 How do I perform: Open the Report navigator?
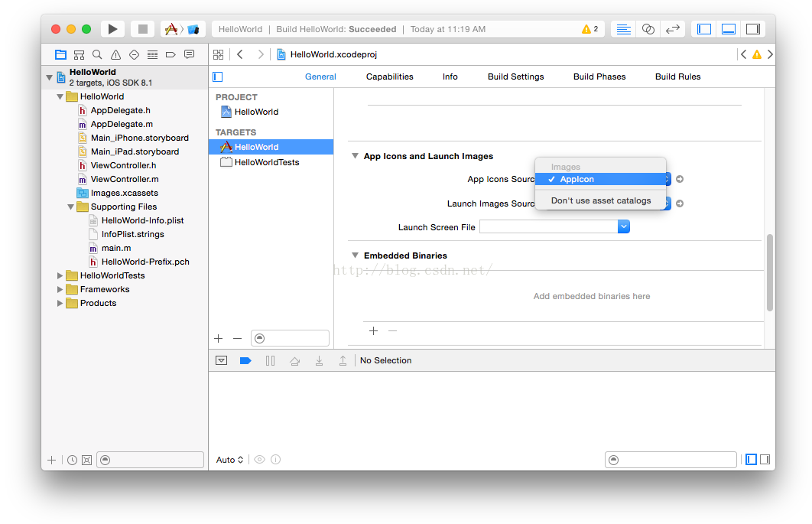189,54
